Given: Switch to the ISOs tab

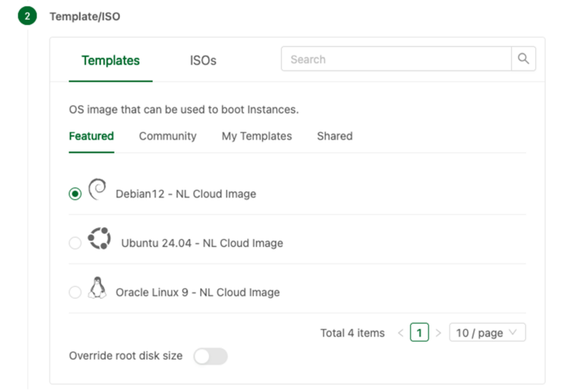Looking at the screenshot, I should click(203, 60).
